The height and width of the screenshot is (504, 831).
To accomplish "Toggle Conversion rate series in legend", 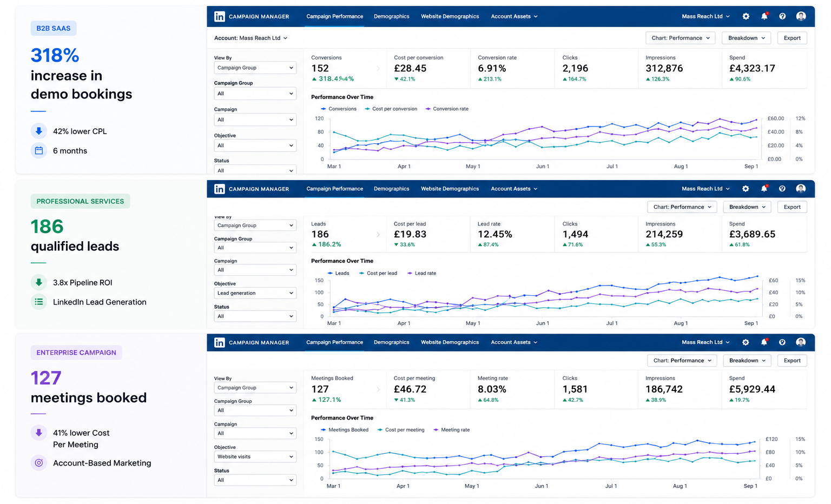I will point(447,109).
